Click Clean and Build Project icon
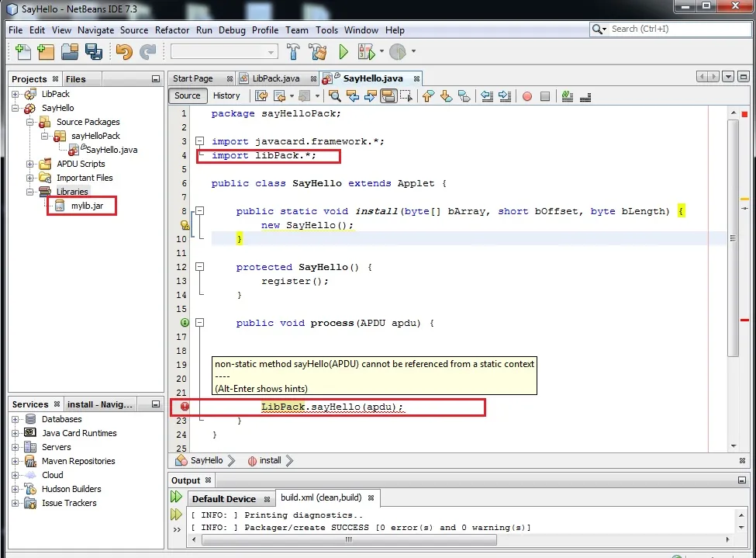756x558 pixels. 318,52
